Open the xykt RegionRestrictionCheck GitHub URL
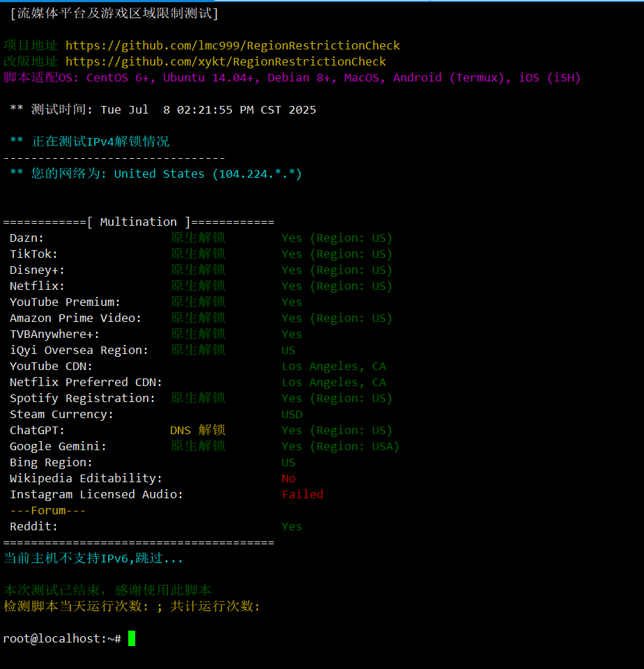 pyautogui.click(x=226, y=62)
